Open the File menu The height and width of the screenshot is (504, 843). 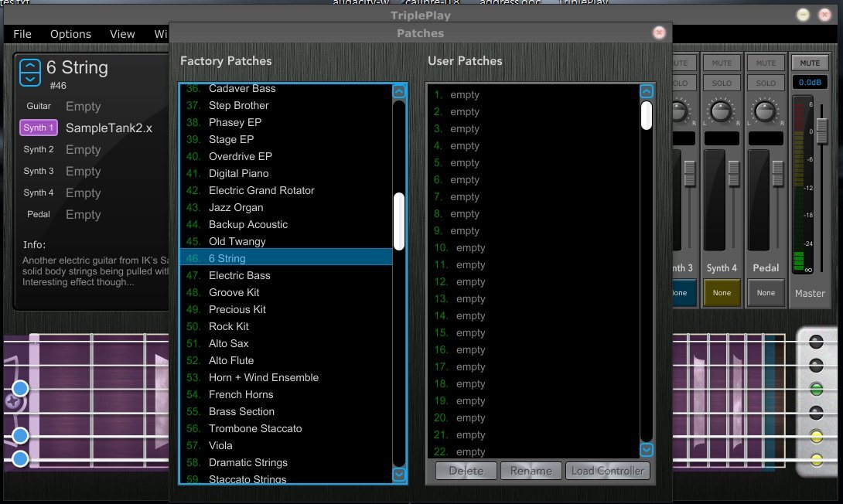[22, 34]
